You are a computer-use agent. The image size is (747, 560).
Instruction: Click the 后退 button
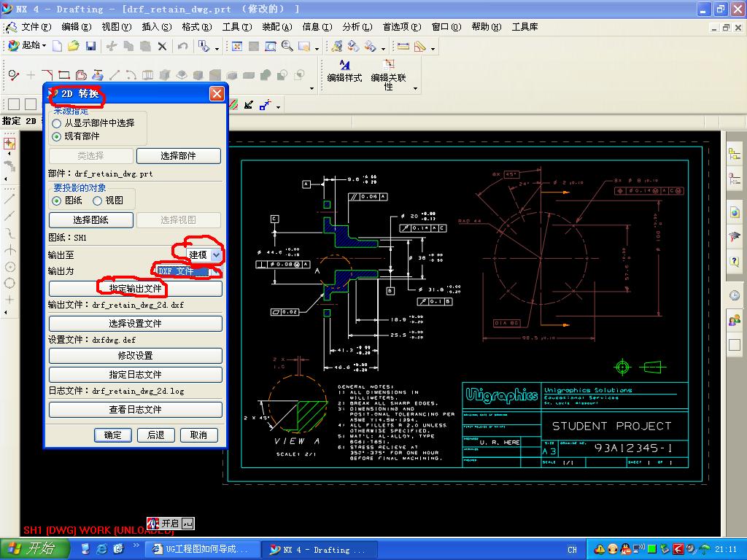tap(156, 435)
